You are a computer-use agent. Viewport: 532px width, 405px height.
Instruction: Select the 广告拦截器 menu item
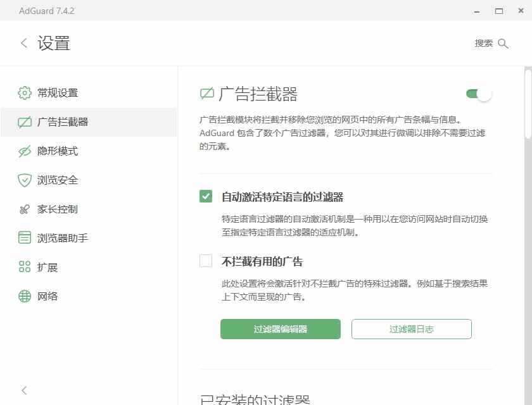tap(88, 122)
